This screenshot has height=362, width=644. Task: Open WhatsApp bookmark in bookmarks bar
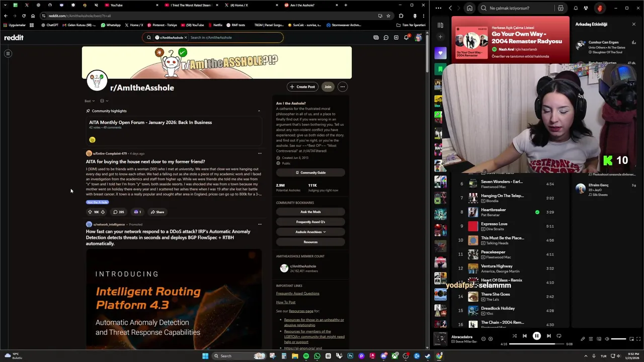click(x=111, y=25)
